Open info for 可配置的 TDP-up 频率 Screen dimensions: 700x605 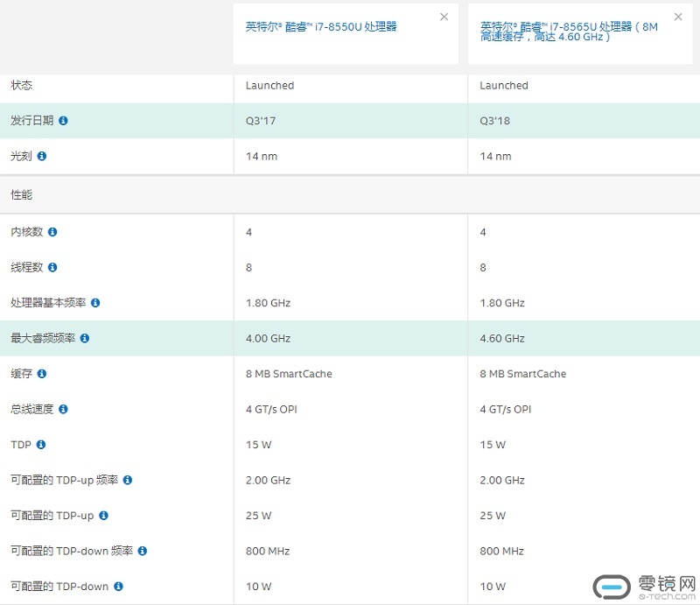click(128, 480)
